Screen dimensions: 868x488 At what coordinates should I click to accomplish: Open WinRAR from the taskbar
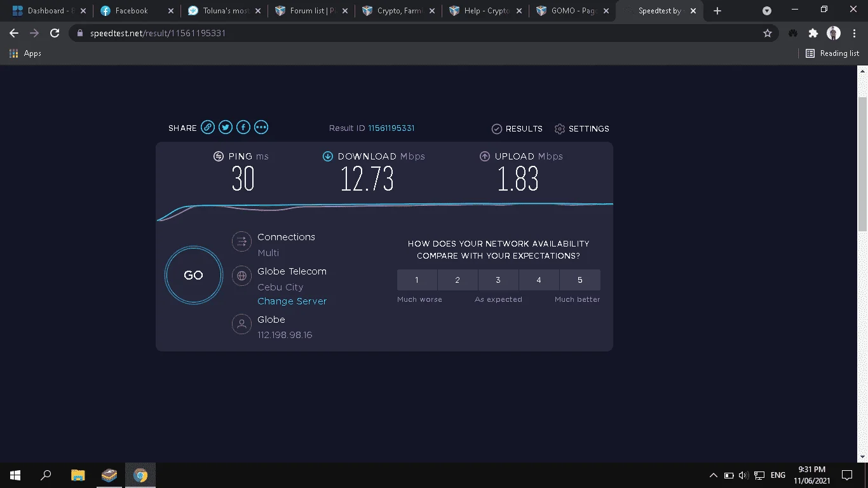tap(109, 475)
